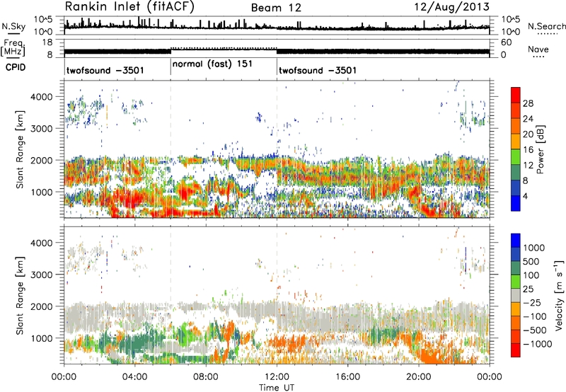Click the "12:00" time axis label

point(277,377)
